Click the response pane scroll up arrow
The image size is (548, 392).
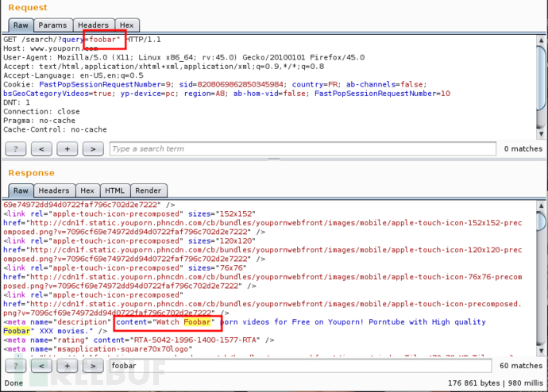(542, 206)
